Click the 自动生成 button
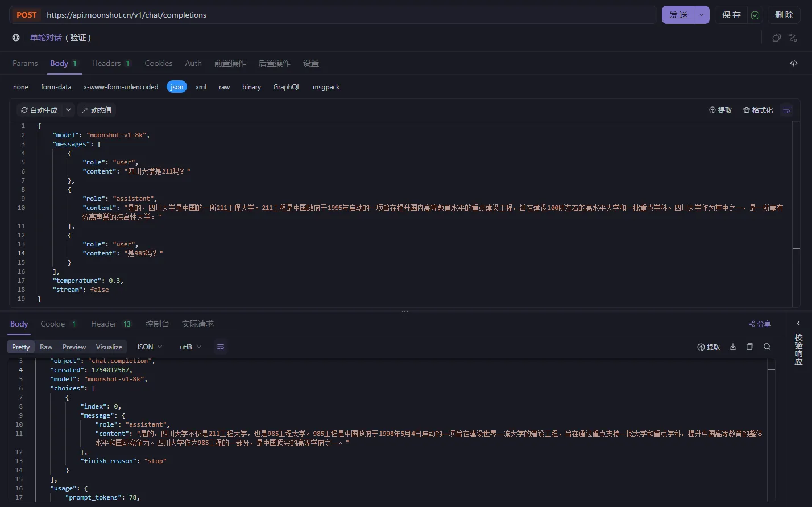This screenshot has height=507, width=812. click(39, 110)
